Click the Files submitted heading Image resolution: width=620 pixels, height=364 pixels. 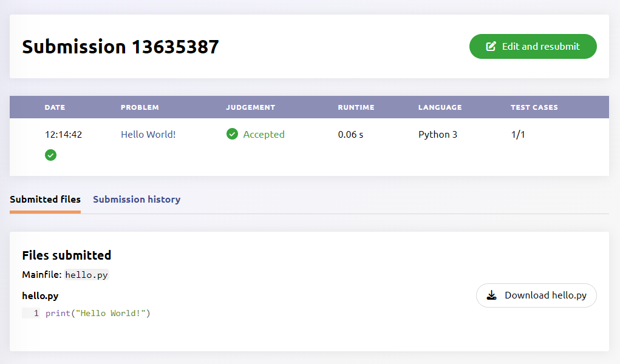66,255
